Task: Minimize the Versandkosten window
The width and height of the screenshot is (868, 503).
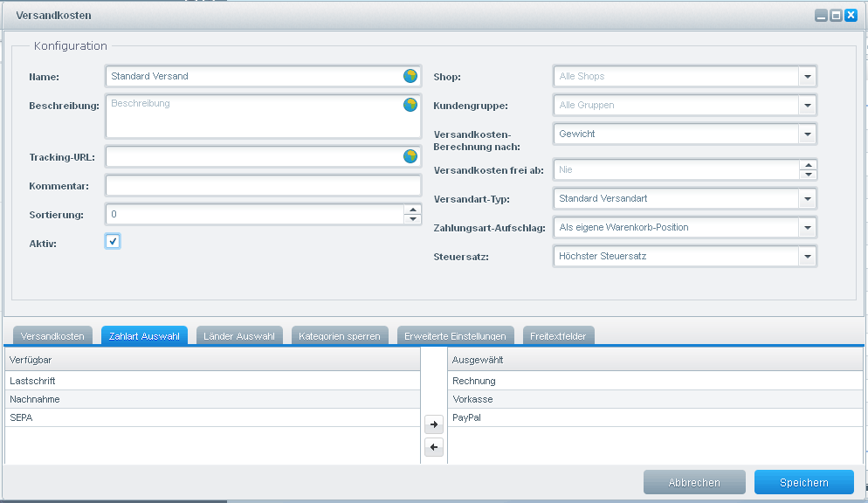Action: coord(822,16)
